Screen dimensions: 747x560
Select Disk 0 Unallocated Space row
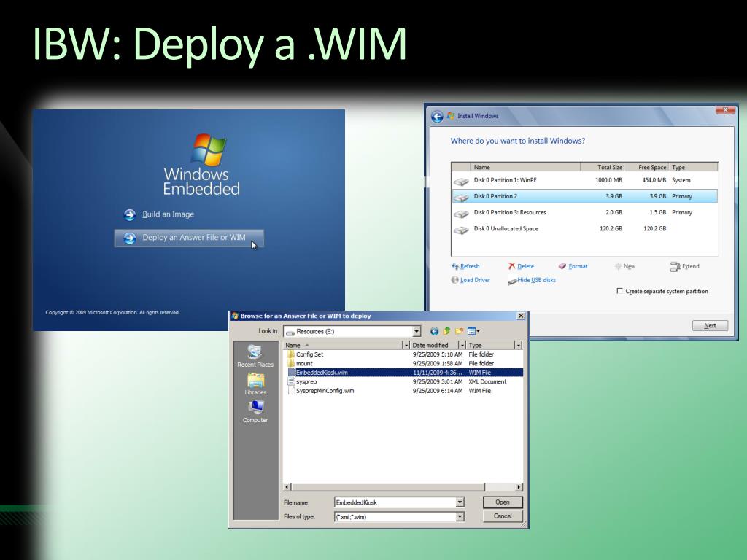click(584, 228)
